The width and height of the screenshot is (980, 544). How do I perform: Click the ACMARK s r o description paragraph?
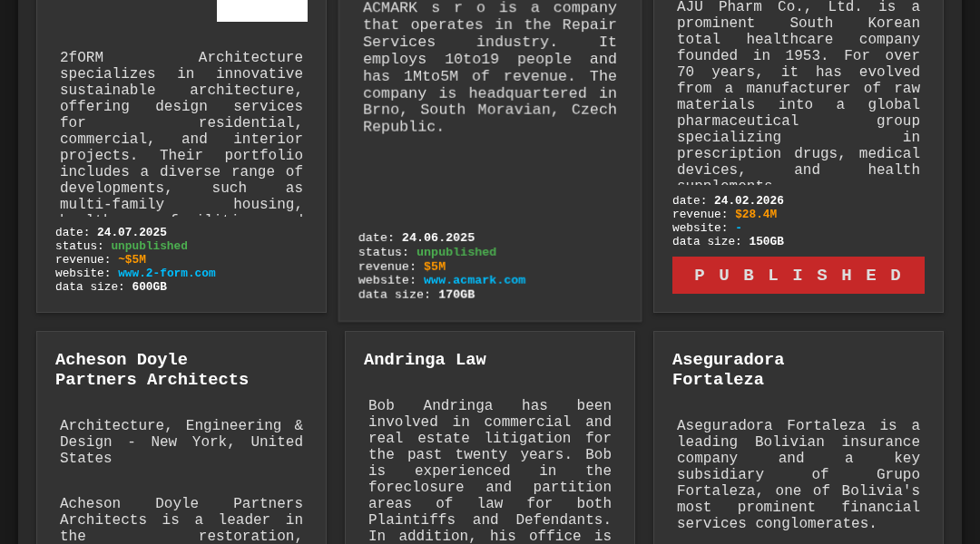coord(490,67)
